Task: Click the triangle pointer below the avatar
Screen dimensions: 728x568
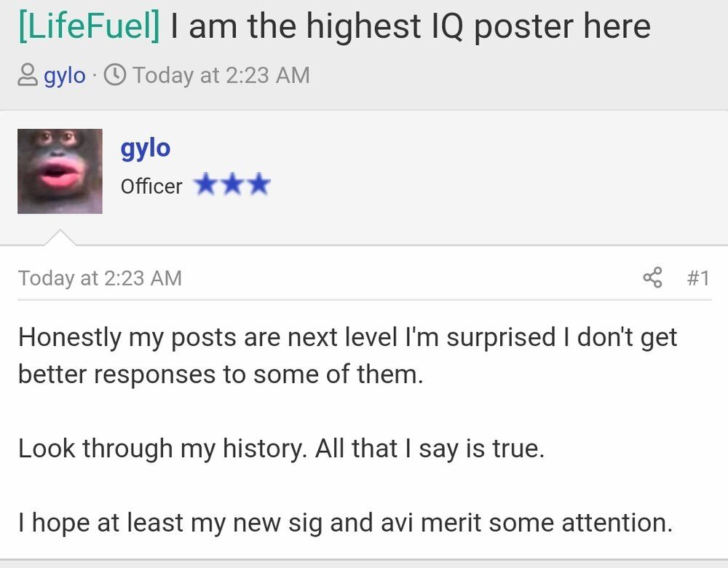Action: [60, 237]
